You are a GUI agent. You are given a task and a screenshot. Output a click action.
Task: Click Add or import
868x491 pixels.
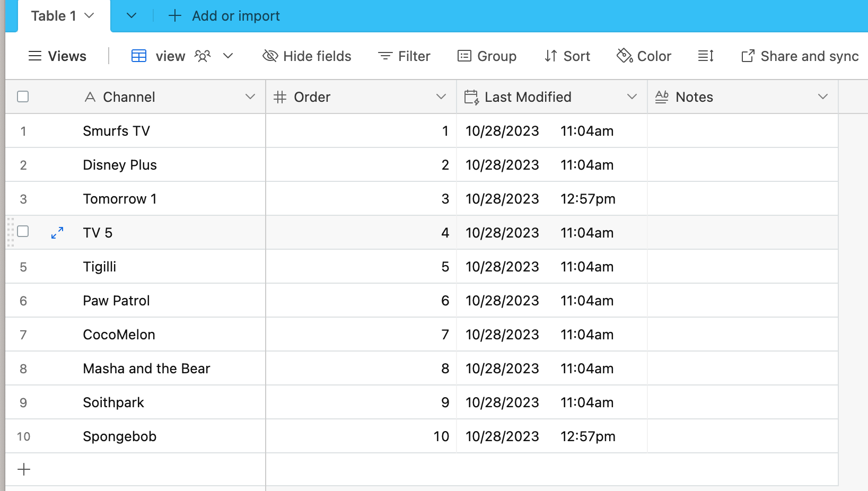pos(224,16)
